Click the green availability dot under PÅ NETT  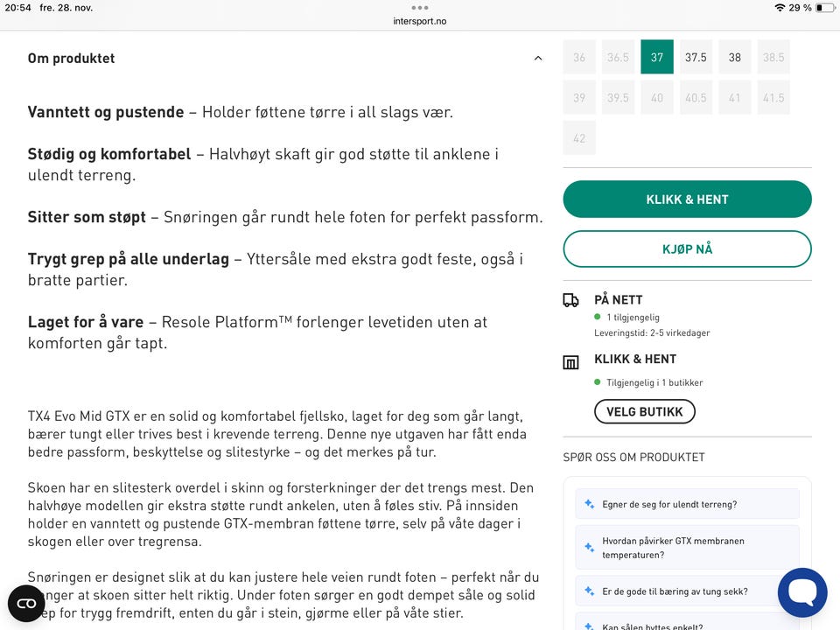597,317
